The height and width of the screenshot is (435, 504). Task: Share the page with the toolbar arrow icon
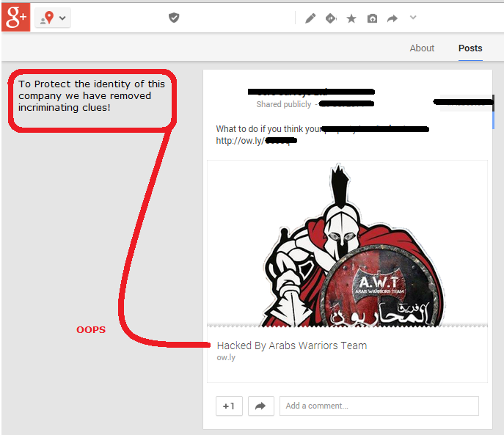click(x=392, y=18)
